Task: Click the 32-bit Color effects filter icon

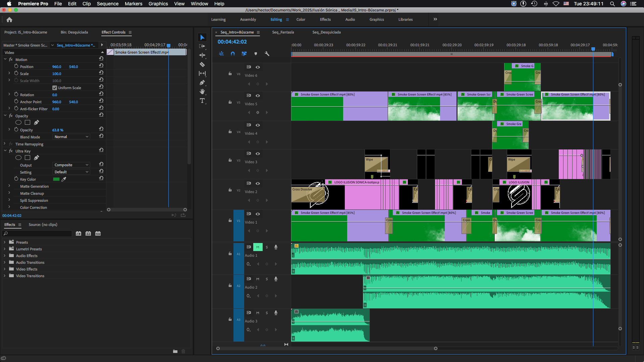Action: click(x=88, y=234)
